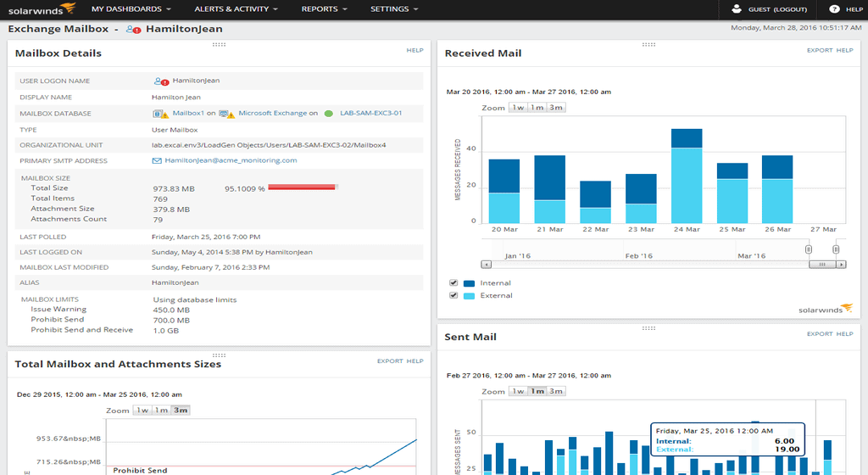The height and width of the screenshot is (475, 868).
Task: Select 1w zoom in Total Mailbox Sizes chart
Action: (x=142, y=411)
